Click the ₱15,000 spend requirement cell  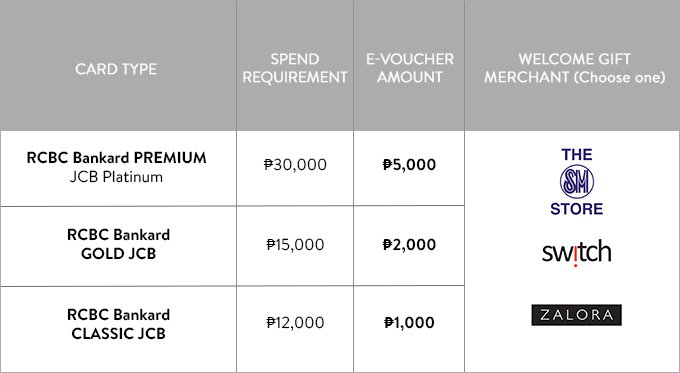click(x=295, y=244)
